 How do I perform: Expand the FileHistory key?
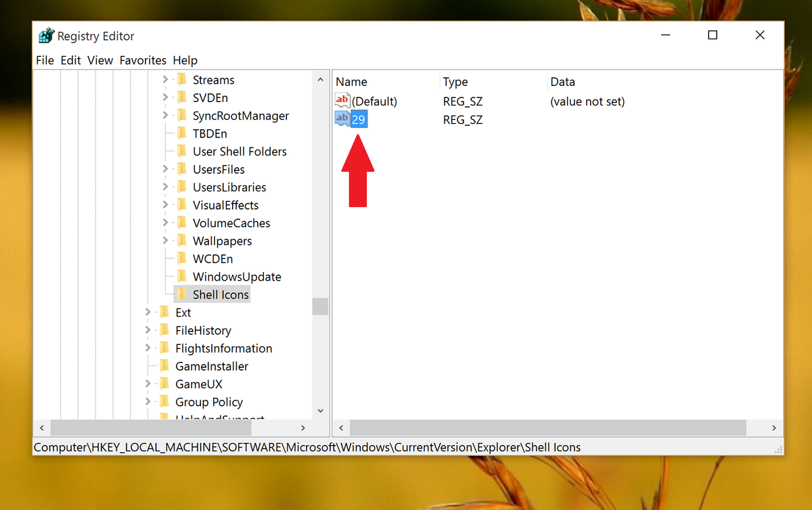pyautogui.click(x=148, y=331)
